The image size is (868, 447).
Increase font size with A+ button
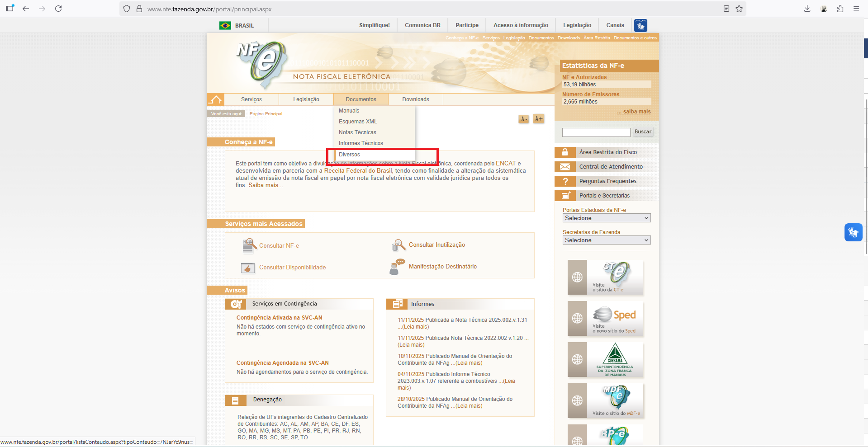538,119
